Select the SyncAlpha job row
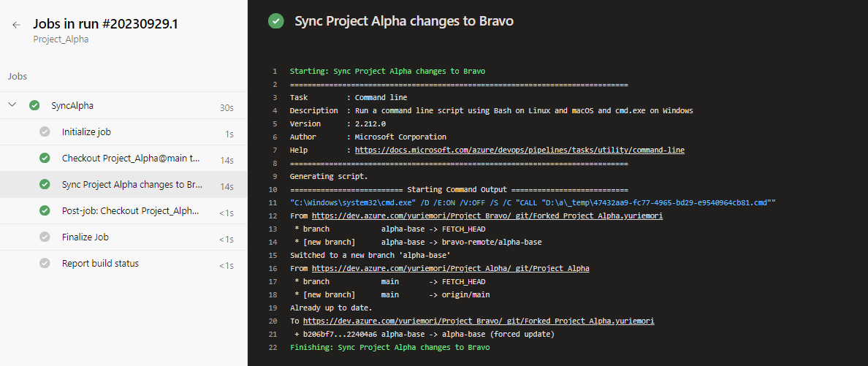This screenshot has width=868, height=366. pos(123,105)
